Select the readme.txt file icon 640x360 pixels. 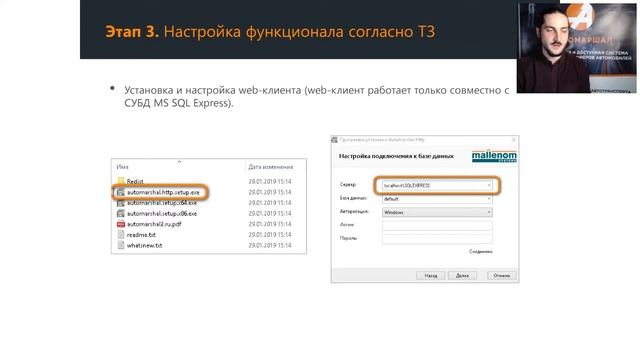pyautogui.click(x=121, y=235)
